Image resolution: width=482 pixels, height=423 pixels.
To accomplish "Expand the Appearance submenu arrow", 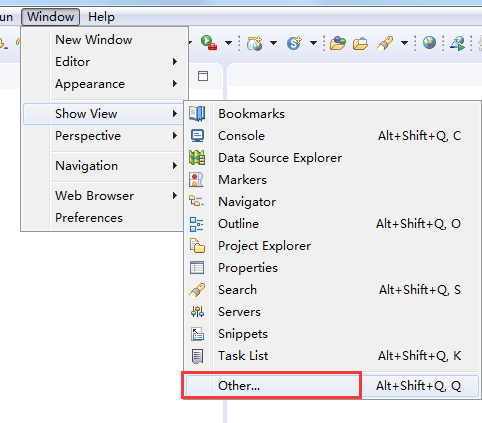I will pyautogui.click(x=175, y=84).
